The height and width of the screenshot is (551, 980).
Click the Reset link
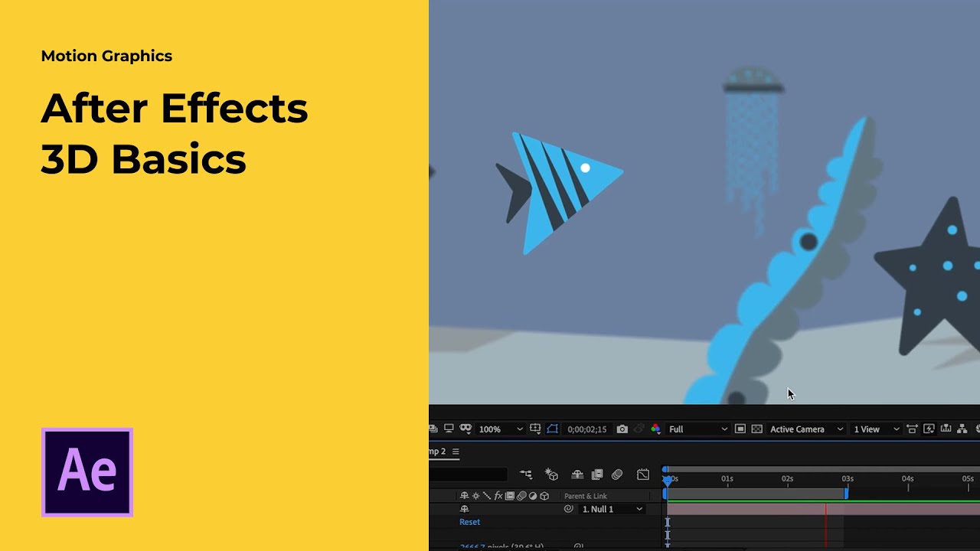coord(470,522)
